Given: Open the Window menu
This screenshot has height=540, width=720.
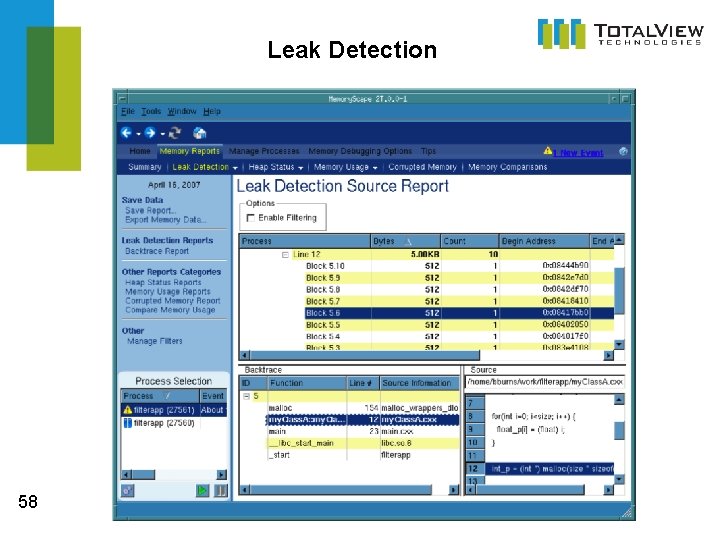Looking at the screenshot, I should (x=182, y=112).
